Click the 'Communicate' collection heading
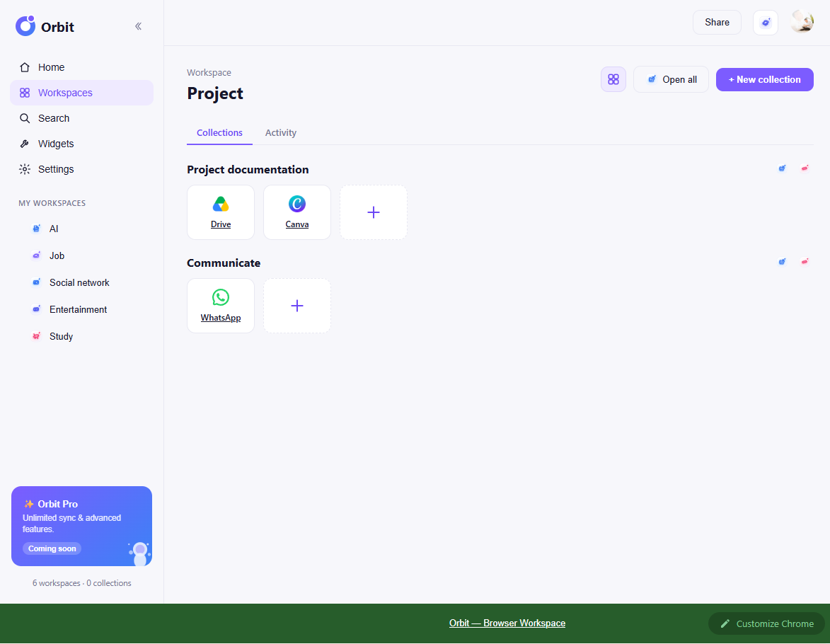The width and height of the screenshot is (830, 644). 224,263
